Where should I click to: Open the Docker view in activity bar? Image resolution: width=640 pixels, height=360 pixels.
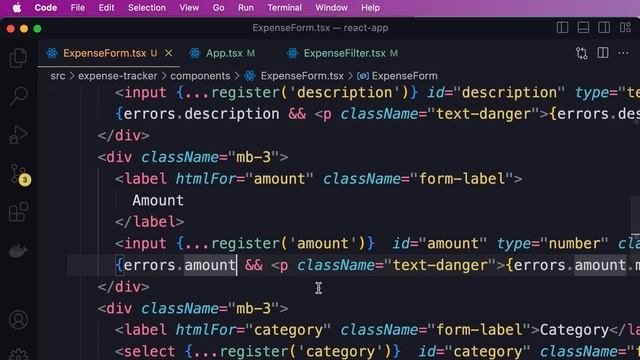tap(18, 250)
